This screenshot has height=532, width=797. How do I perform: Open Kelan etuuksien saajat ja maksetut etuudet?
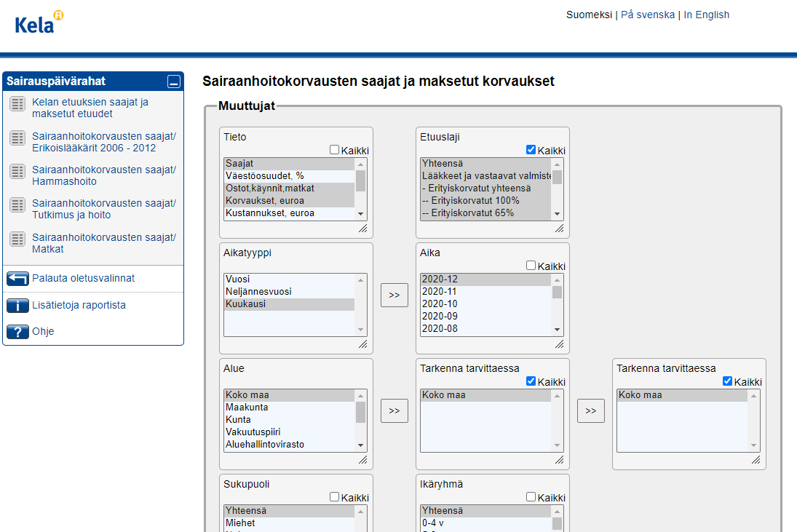90,108
